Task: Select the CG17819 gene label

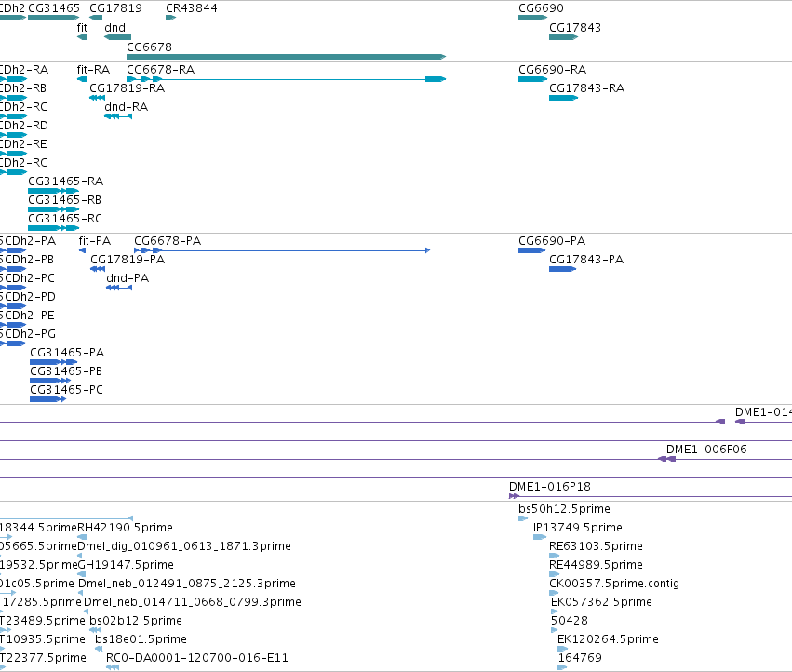Action: click(x=115, y=8)
